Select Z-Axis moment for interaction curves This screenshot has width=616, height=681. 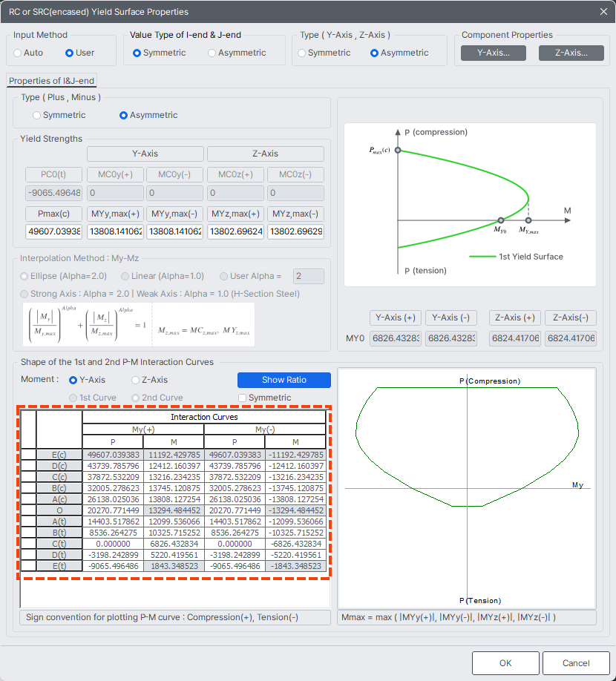149,380
